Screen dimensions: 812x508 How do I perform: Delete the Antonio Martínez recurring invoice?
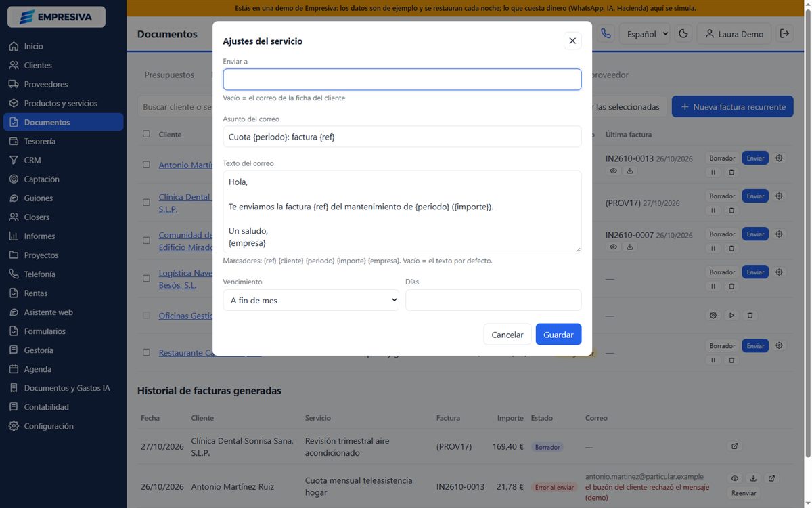click(731, 172)
